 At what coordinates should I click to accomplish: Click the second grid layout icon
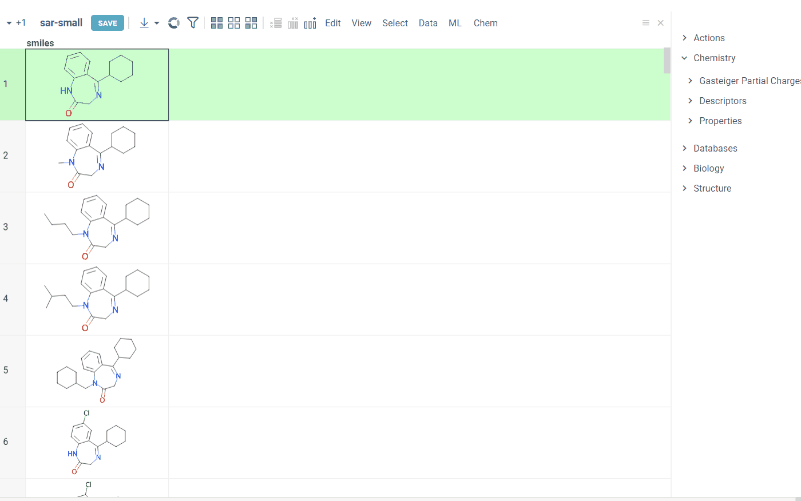tap(234, 23)
